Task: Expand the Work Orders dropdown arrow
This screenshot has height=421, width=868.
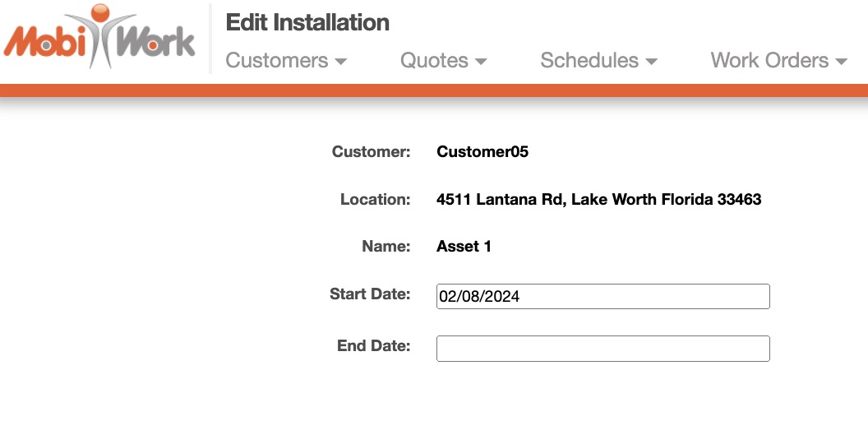Action: (x=841, y=62)
